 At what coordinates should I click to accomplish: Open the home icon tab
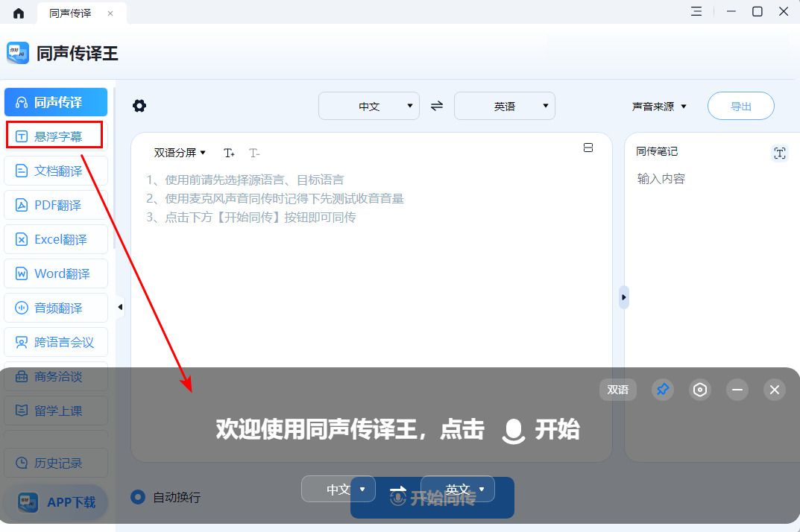click(x=19, y=13)
